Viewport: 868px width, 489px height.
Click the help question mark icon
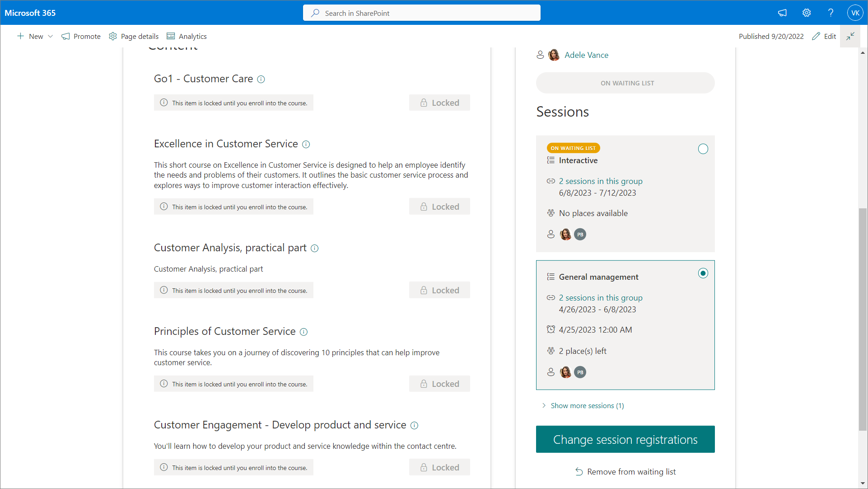(831, 13)
